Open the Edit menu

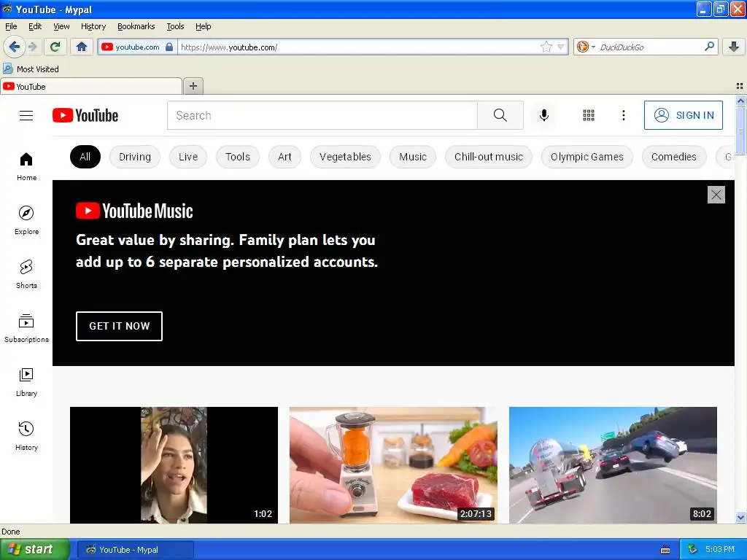coord(35,26)
